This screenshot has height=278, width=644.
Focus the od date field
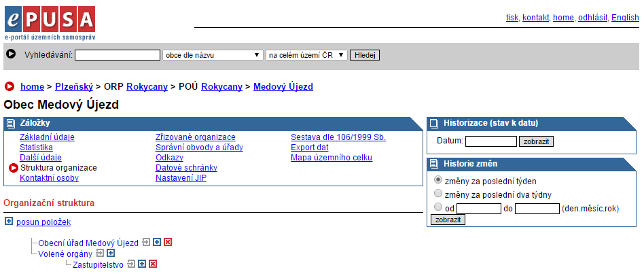pyautogui.click(x=479, y=209)
